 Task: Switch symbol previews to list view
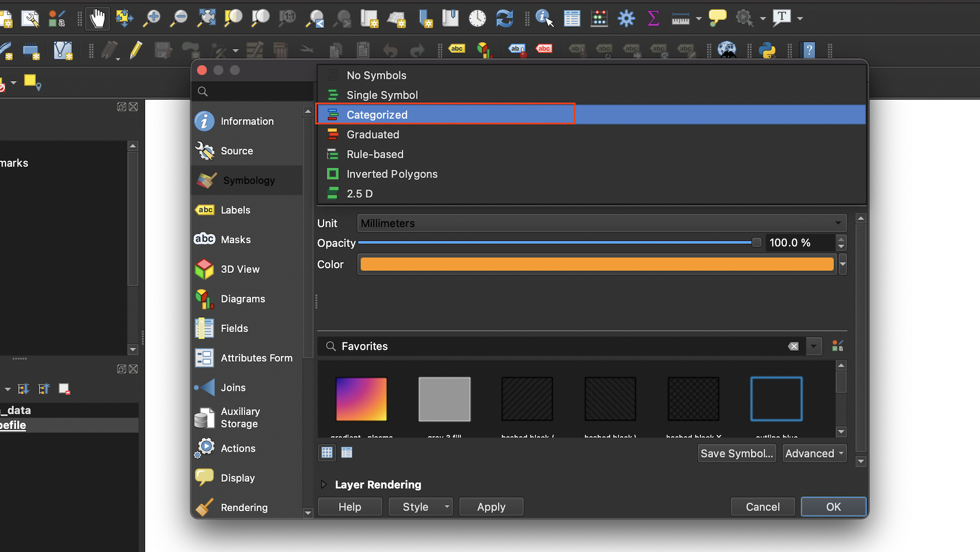pos(346,452)
